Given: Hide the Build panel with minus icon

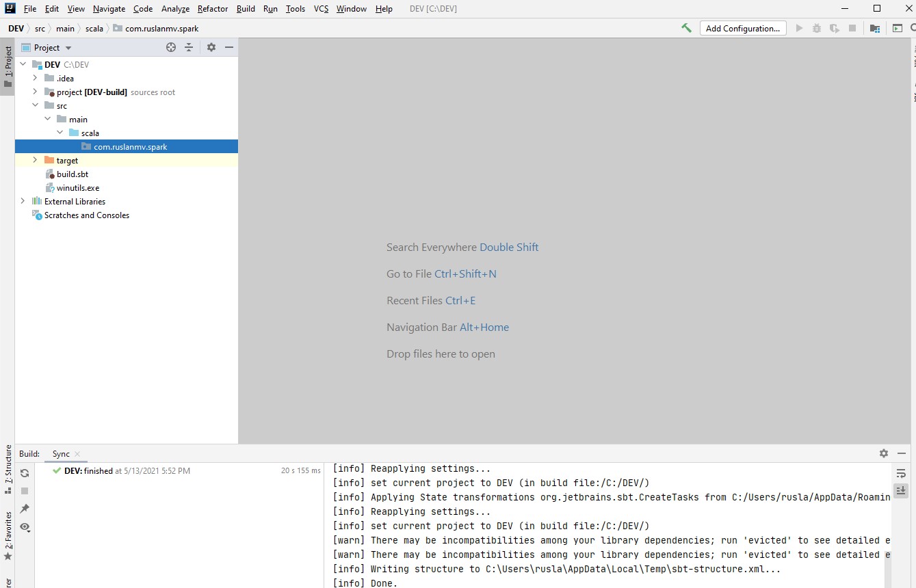Looking at the screenshot, I should coord(902,453).
